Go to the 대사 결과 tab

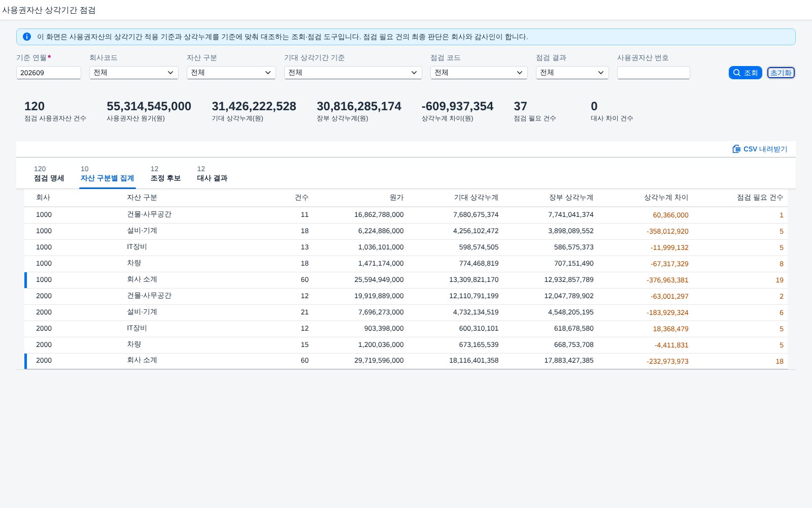[x=212, y=174]
